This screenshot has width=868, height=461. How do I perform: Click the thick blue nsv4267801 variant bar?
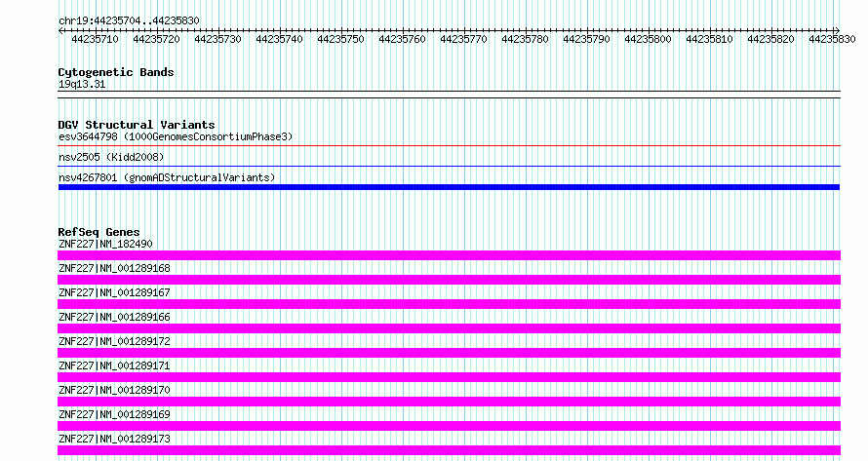(x=449, y=187)
